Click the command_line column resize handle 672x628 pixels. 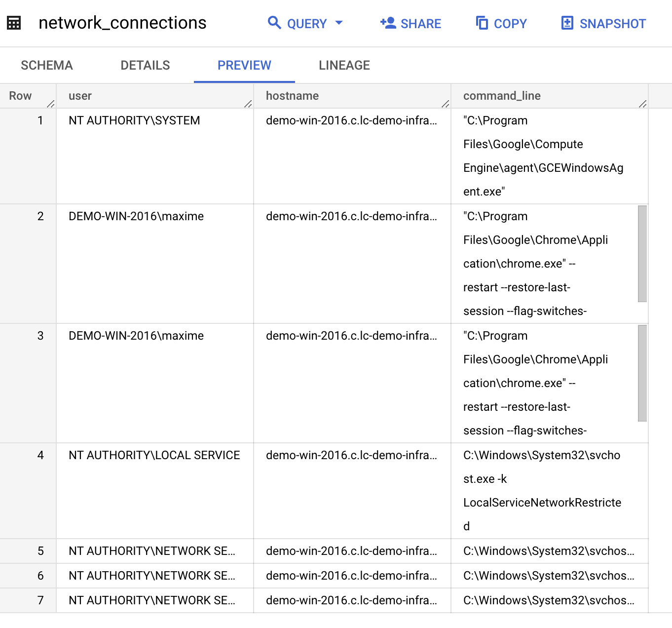pos(642,104)
